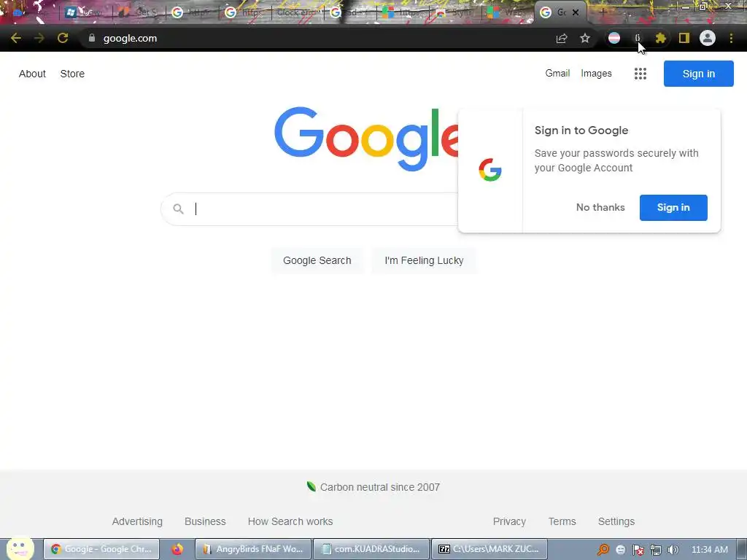Open the Chrome three-dot menu
The height and width of the screenshot is (560, 747).
731,38
